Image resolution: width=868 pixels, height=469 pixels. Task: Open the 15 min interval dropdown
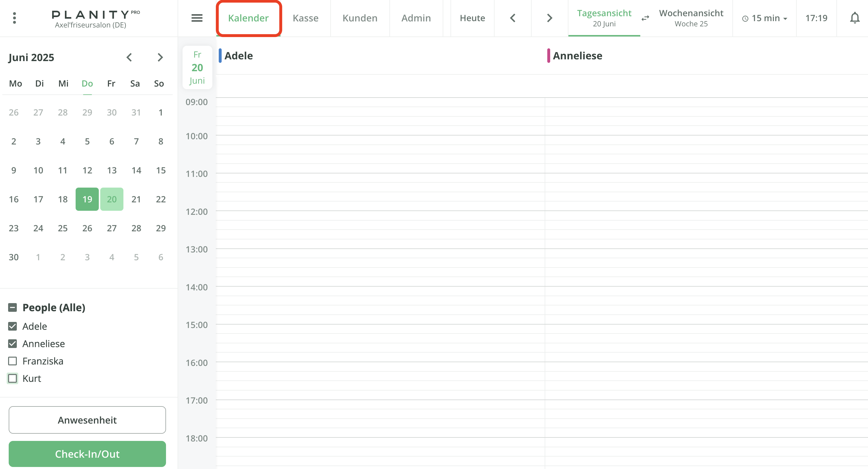click(x=764, y=18)
